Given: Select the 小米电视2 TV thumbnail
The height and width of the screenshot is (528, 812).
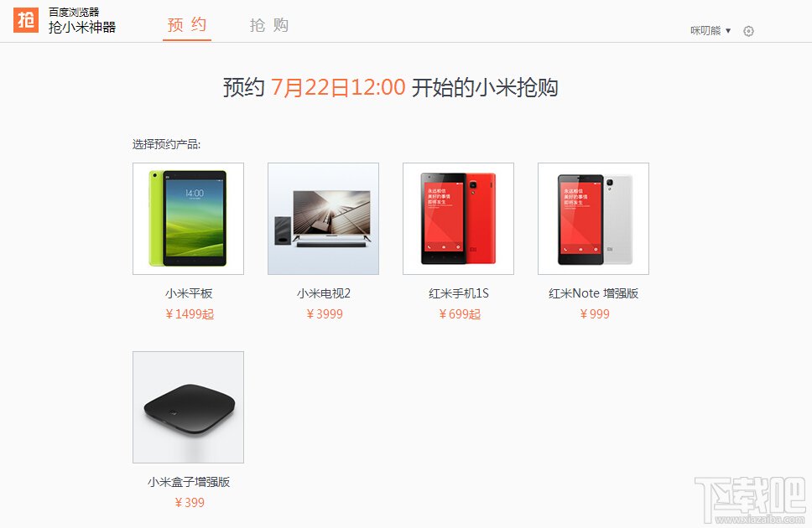Looking at the screenshot, I should pyautogui.click(x=323, y=219).
